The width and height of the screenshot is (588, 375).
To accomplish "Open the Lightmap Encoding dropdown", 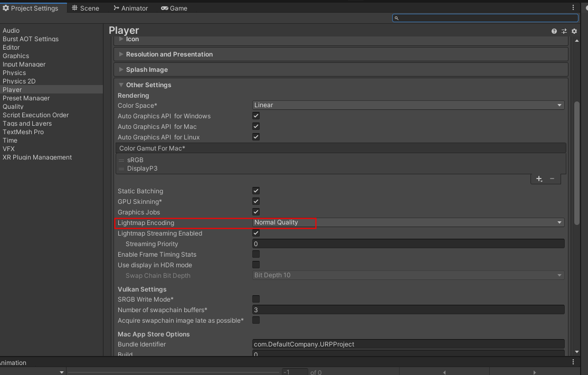I will [x=408, y=222].
